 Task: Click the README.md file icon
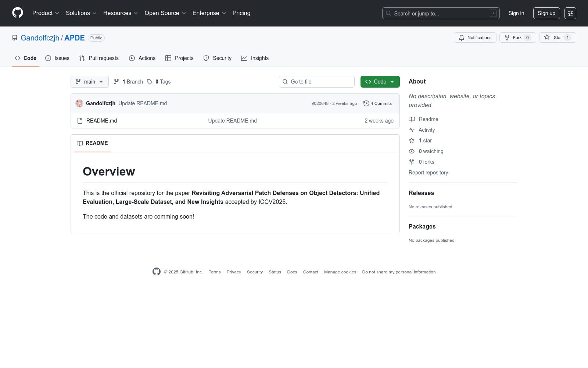point(80,121)
